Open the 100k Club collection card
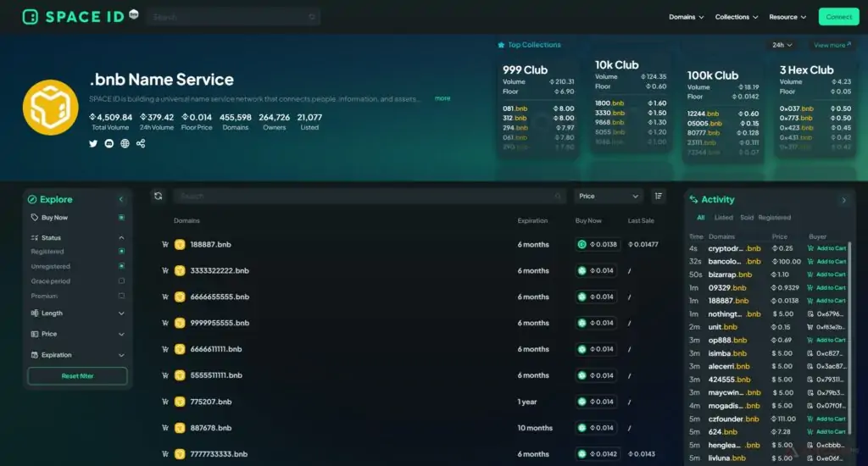The image size is (868, 466). click(x=723, y=114)
